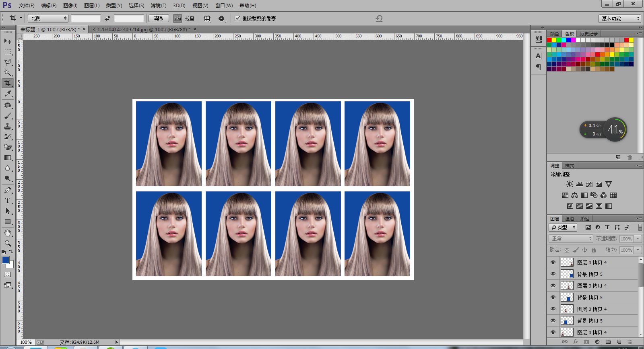Hide the topmost 背景 拷贝 5 layer
Image resolution: width=644 pixels, height=349 pixels.
553,274
